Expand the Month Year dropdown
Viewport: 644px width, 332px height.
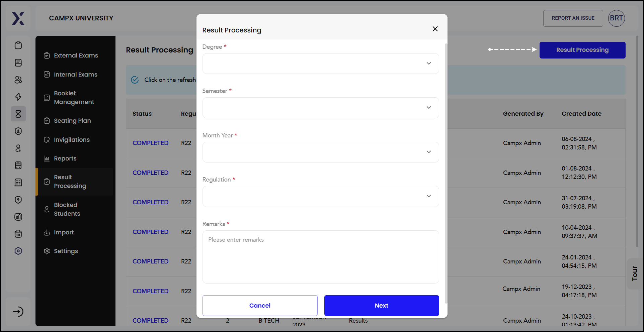[x=320, y=152]
